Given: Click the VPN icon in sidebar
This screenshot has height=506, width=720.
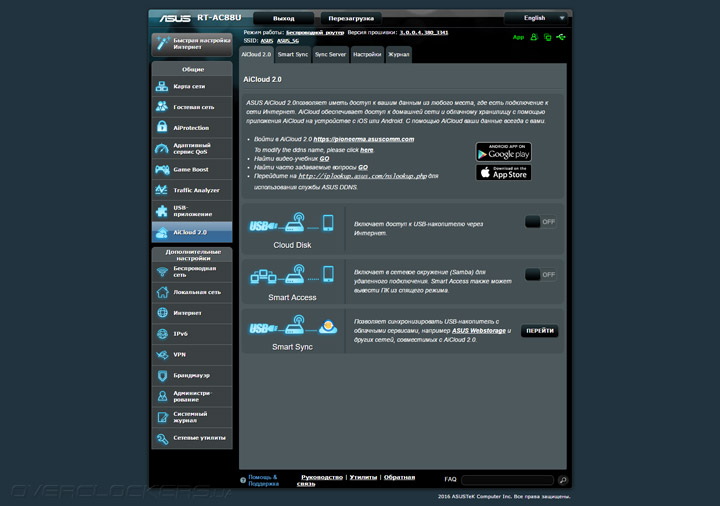Looking at the screenshot, I should point(162,354).
